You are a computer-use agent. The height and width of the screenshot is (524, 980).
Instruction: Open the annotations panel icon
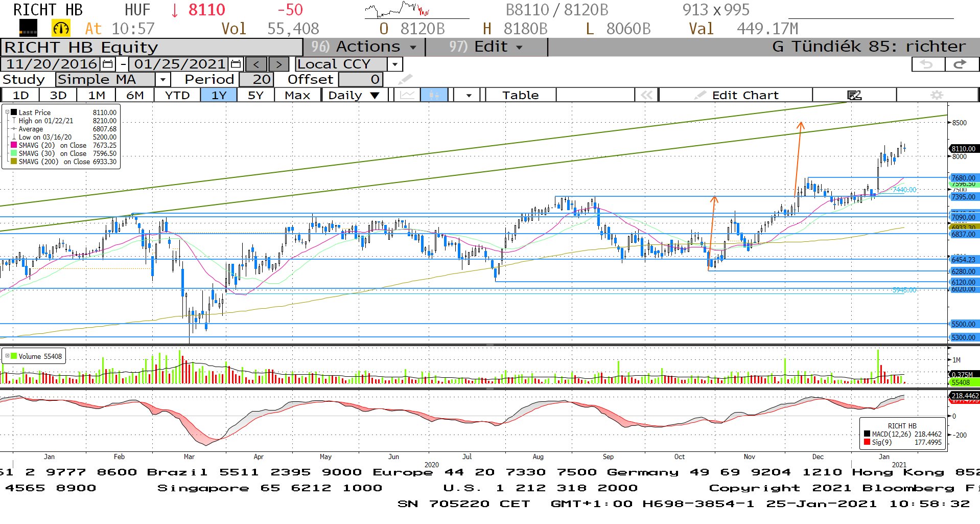coord(854,95)
